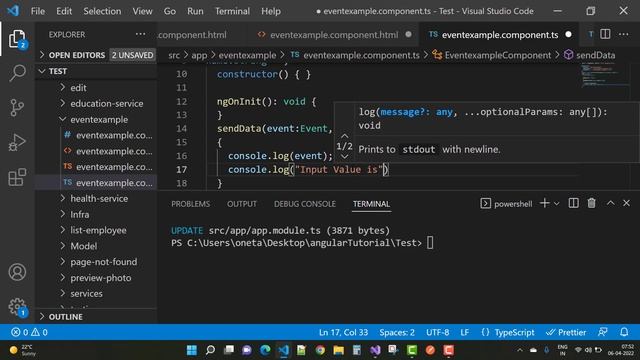Open Source Control view icon

(x=17, y=108)
